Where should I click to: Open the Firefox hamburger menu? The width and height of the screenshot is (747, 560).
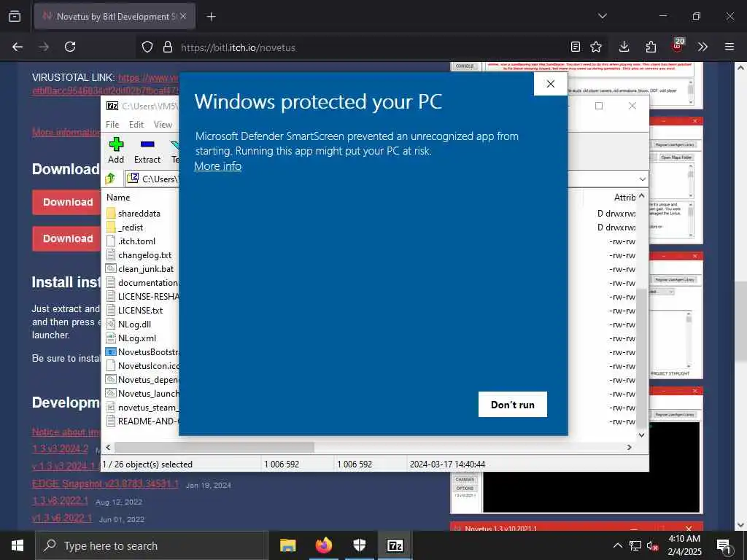[729, 47]
